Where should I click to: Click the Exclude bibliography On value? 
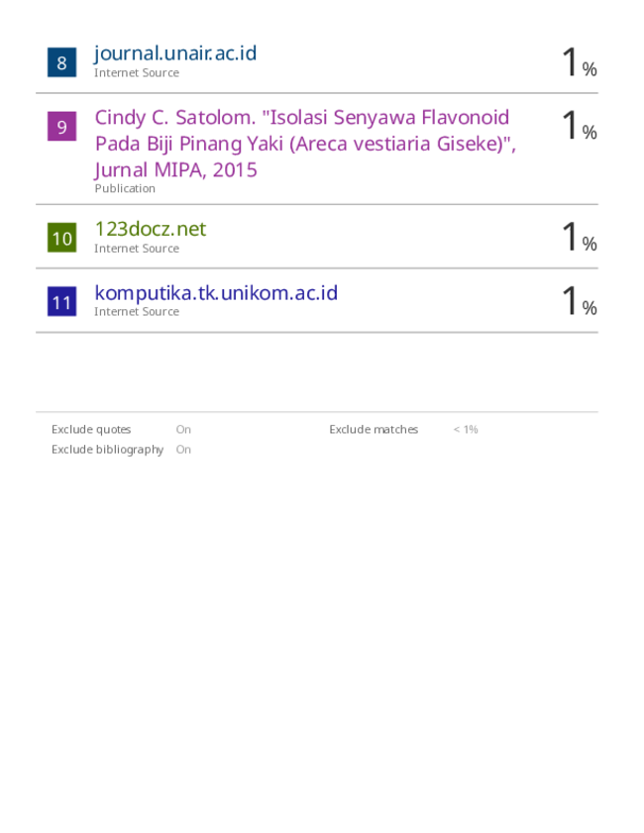click(x=183, y=450)
